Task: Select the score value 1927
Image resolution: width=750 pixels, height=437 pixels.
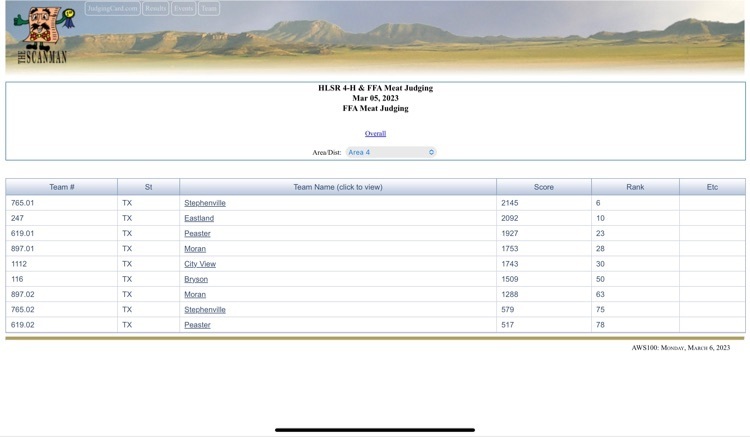Action: click(510, 233)
